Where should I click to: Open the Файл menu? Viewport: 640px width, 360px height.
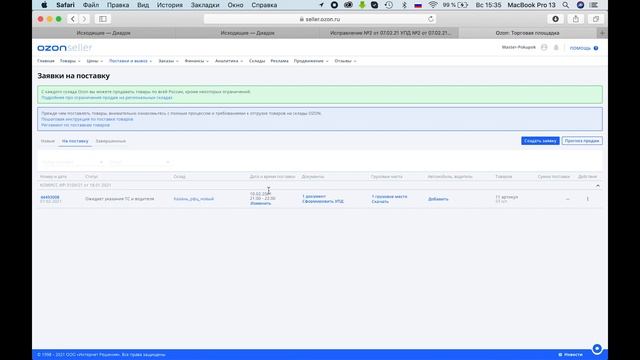coord(91,5)
